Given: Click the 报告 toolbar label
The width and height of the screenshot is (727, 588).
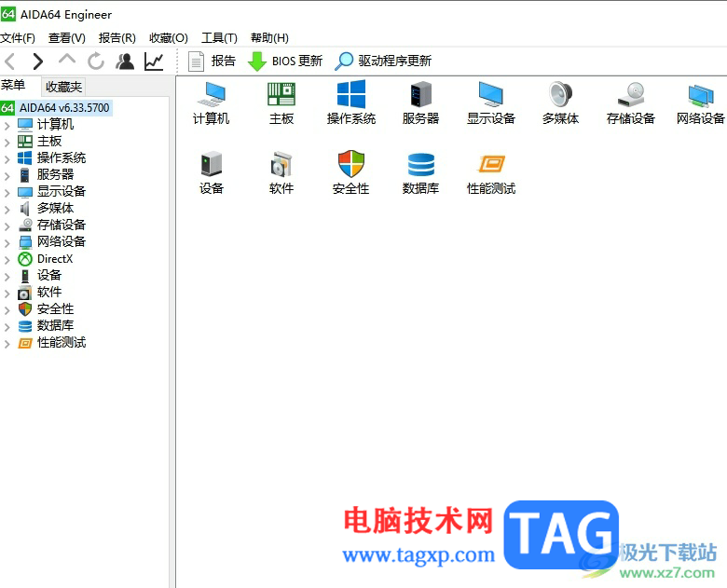Looking at the screenshot, I should (224, 61).
